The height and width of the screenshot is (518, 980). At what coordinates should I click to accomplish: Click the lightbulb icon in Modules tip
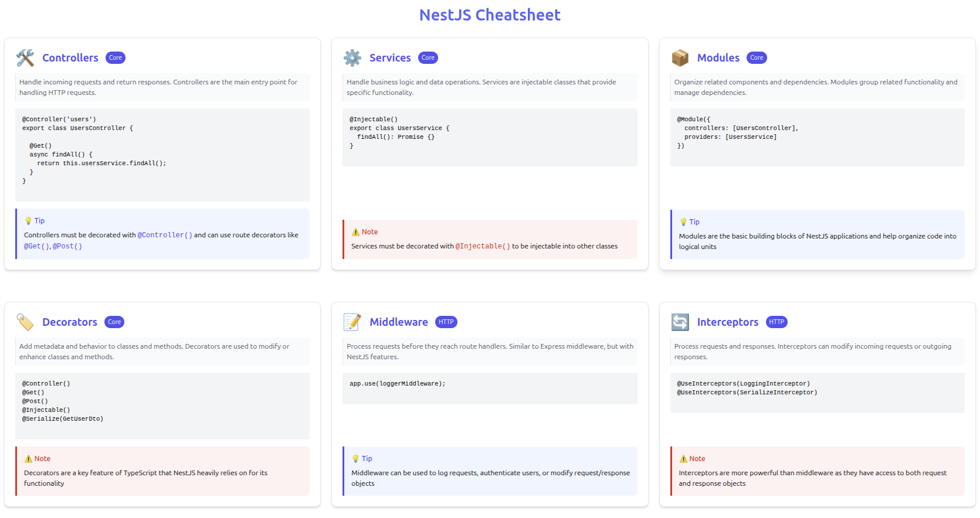(x=683, y=222)
